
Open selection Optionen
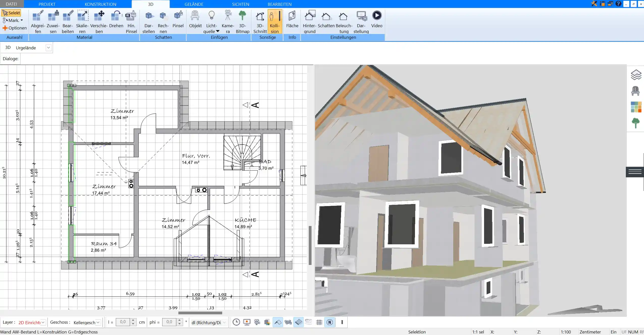pos(14,28)
